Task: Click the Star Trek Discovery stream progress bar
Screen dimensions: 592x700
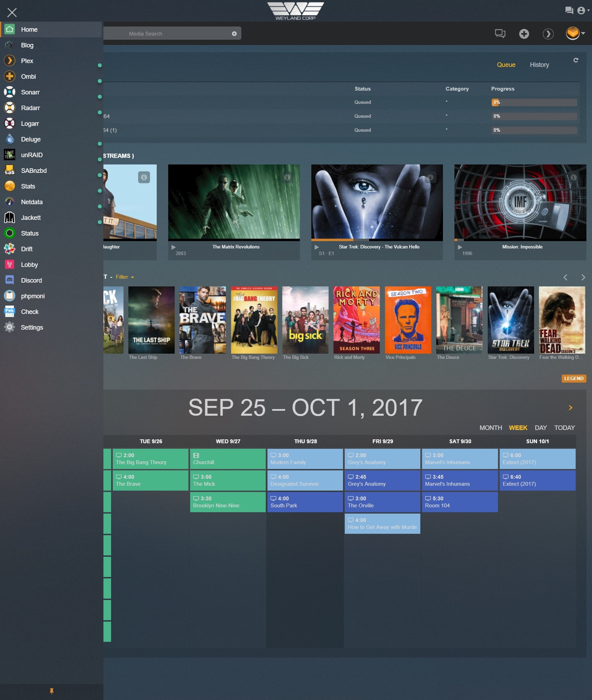Action: [377, 240]
